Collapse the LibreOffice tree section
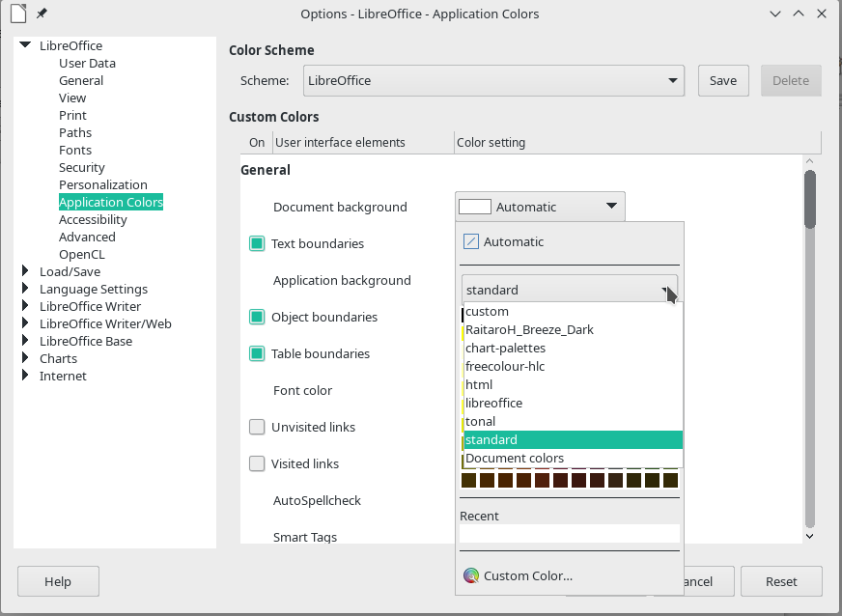Image resolution: width=842 pixels, height=616 pixels. coord(24,44)
